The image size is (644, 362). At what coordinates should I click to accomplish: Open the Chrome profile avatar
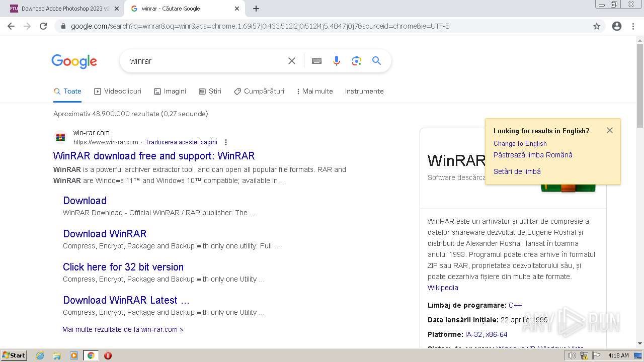617,26
